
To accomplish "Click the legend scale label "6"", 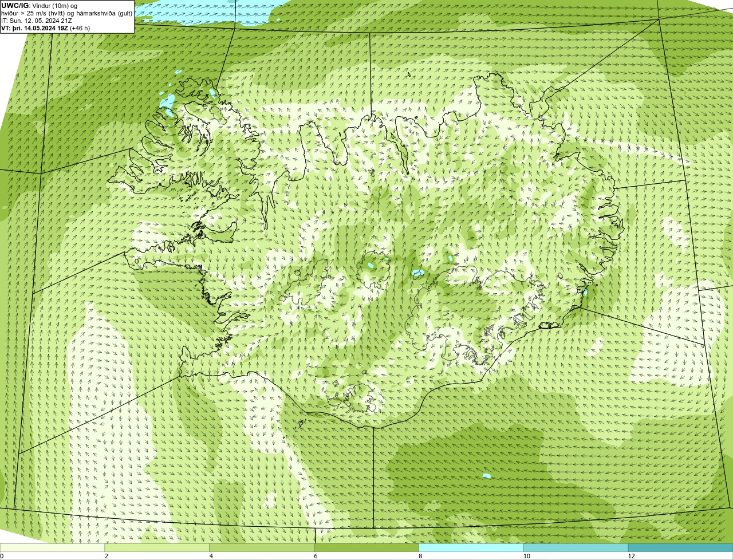I will [315, 556].
